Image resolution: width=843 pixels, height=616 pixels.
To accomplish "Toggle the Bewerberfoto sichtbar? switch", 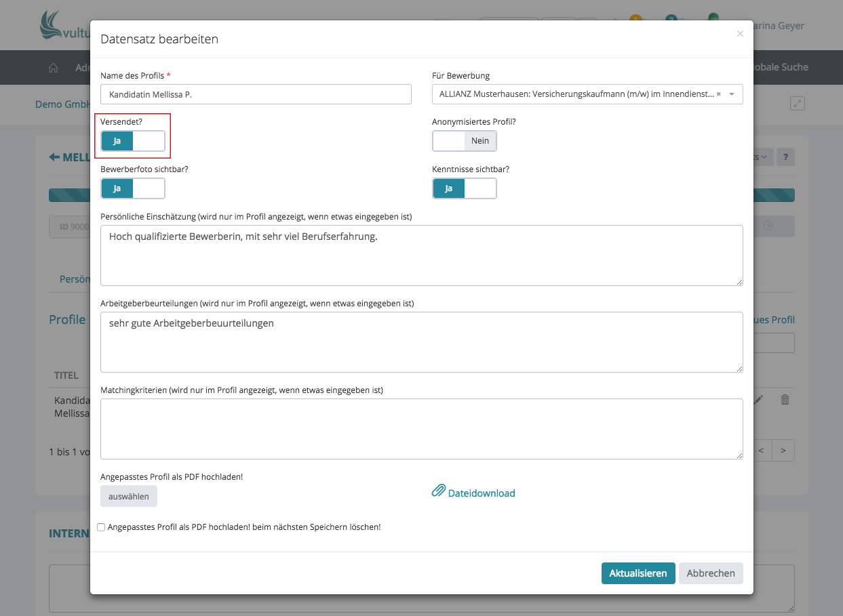I will click(133, 188).
